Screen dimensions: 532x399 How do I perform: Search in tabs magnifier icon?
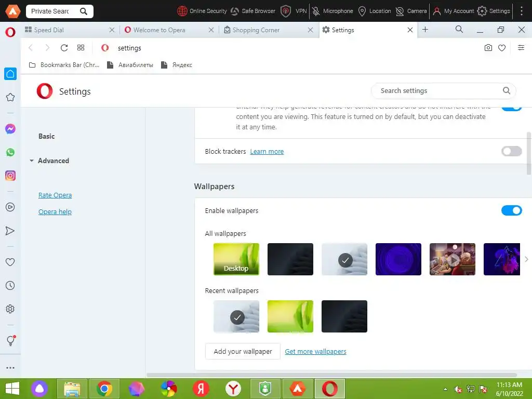[x=459, y=30]
